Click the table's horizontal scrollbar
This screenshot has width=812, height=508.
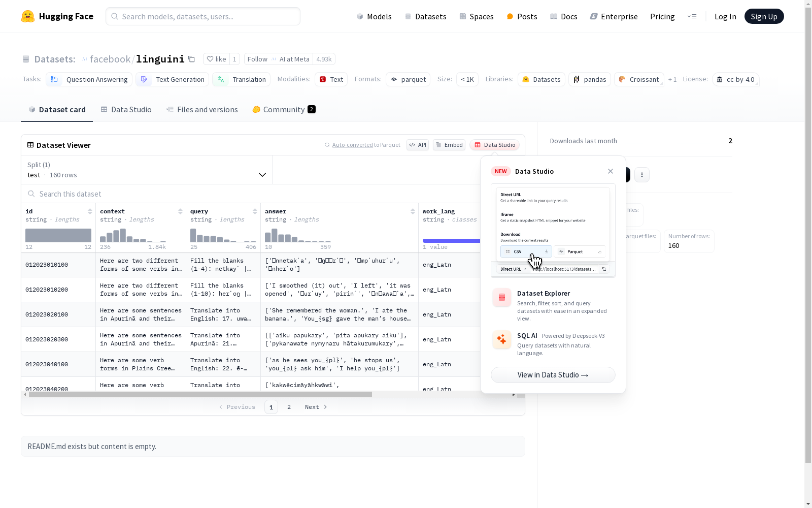coord(200,395)
